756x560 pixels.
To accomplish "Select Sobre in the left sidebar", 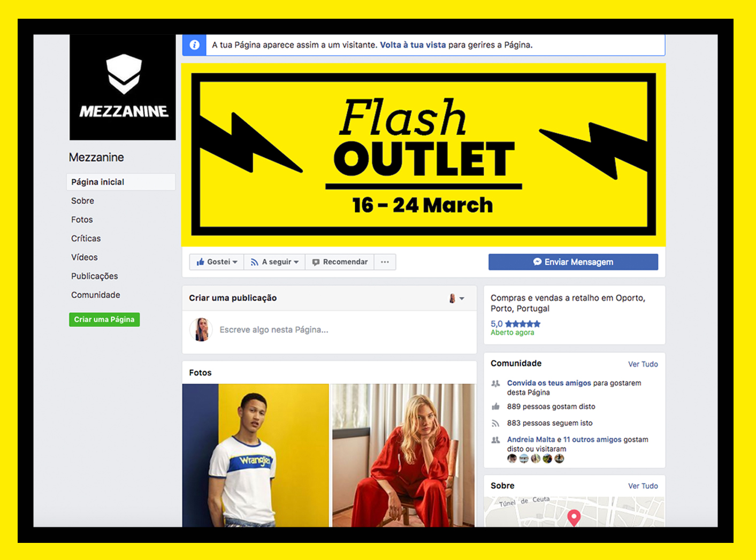I will point(82,201).
